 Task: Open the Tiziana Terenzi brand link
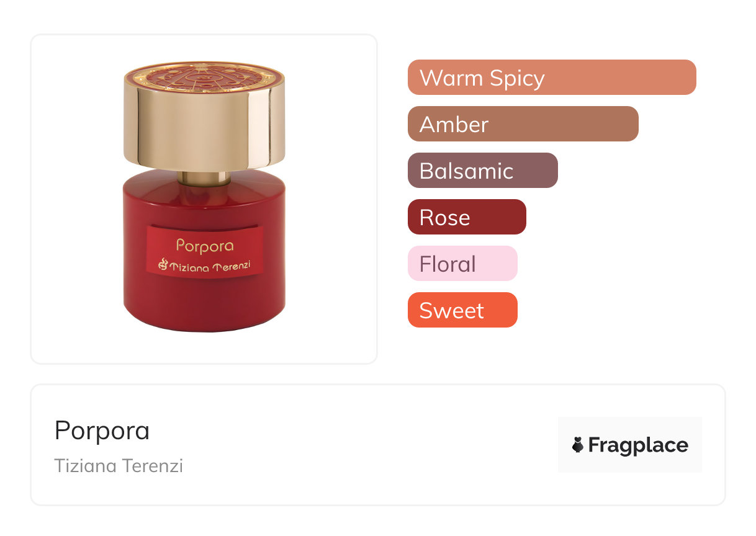coord(119,466)
